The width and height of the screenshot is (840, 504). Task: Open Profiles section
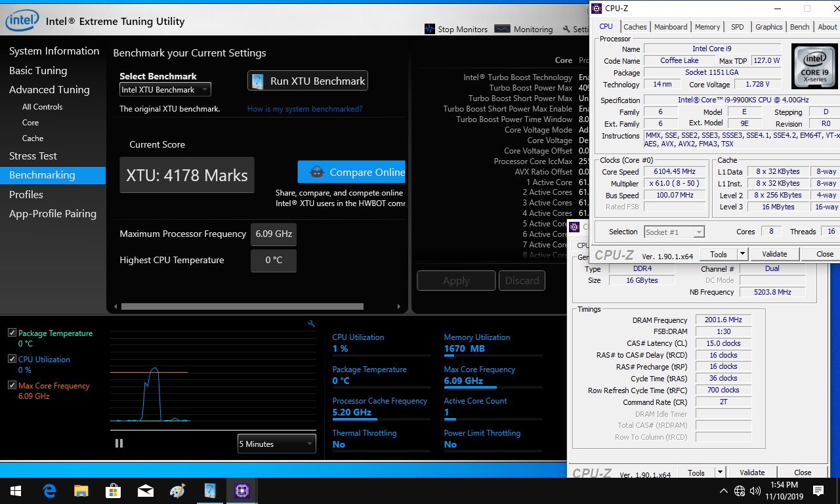(x=26, y=195)
